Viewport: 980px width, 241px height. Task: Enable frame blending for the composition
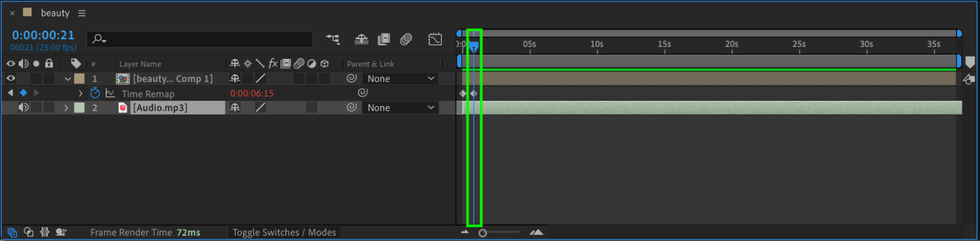(x=384, y=39)
